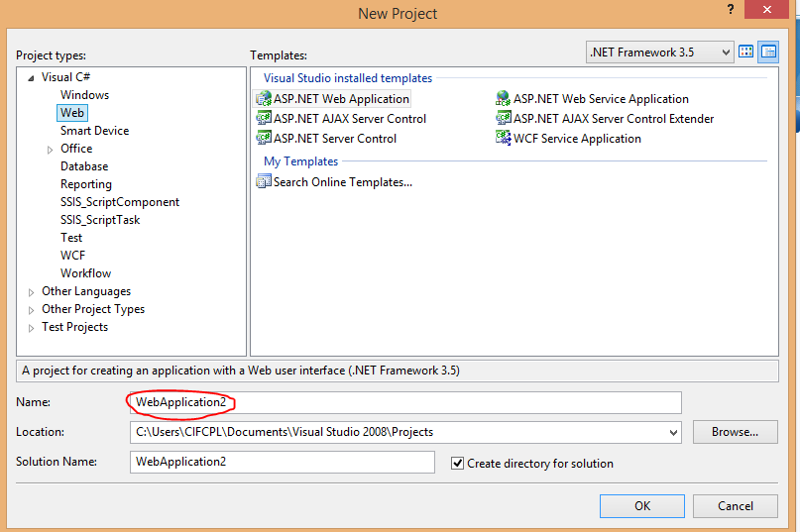Select the ASP.NET AJAX Server Control icon
The width and height of the screenshot is (800, 532).
[x=264, y=119]
